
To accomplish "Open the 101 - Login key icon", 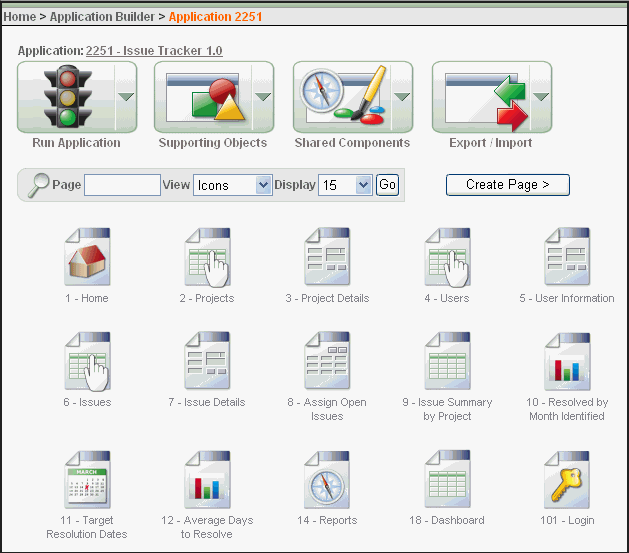I will click(566, 480).
